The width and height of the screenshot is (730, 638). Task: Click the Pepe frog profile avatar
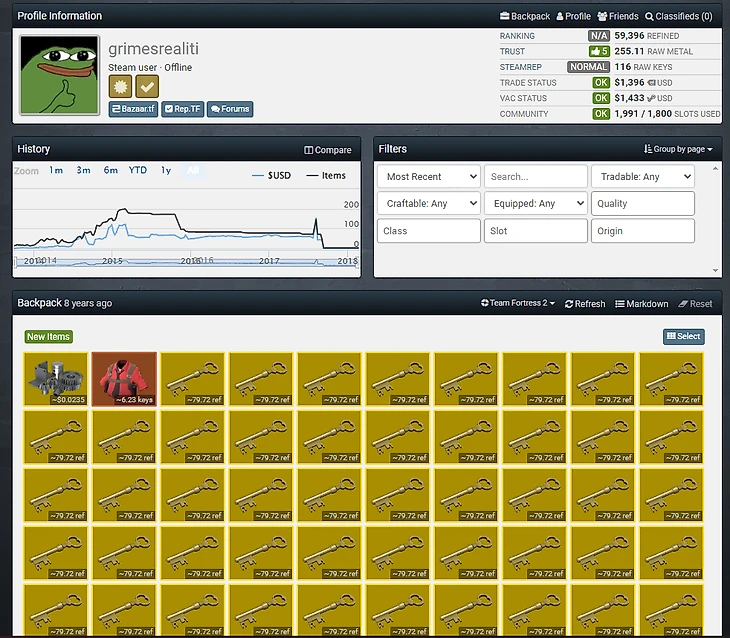tap(59, 76)
